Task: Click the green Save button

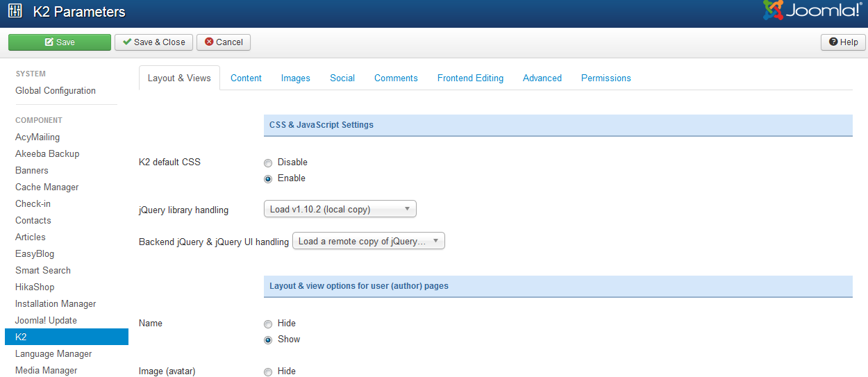Action: pos(60,42)
